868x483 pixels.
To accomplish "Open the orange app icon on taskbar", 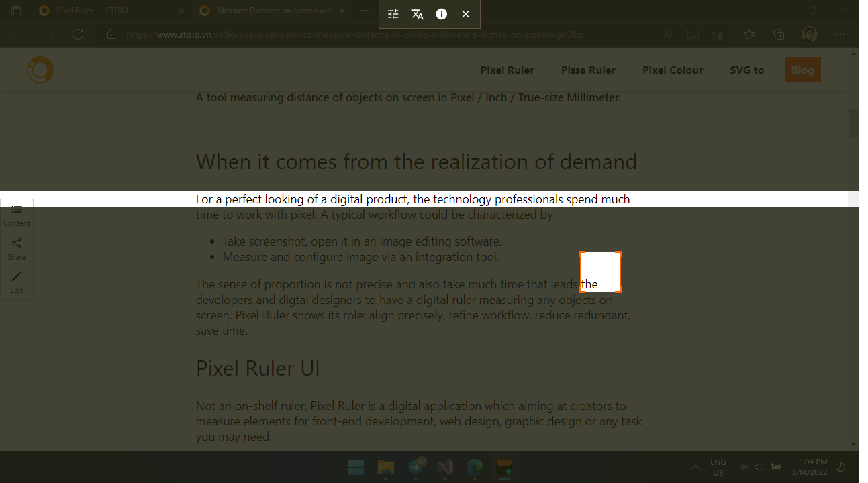I will 504,467.
